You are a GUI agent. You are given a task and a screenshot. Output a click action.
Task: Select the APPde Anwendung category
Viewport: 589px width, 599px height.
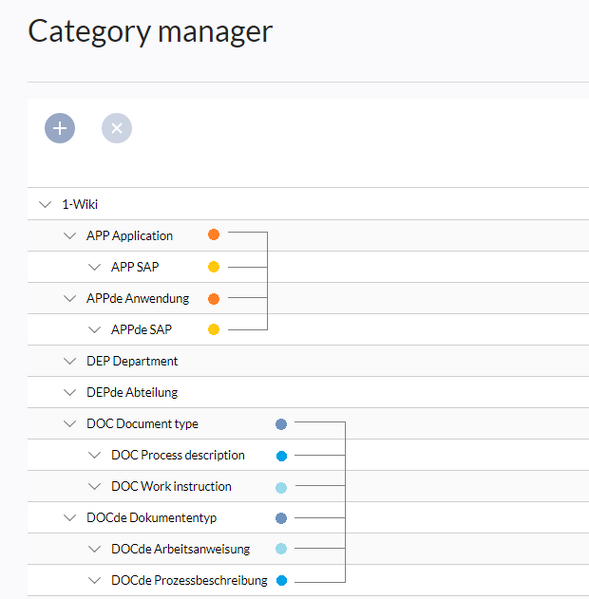point(138,298)
